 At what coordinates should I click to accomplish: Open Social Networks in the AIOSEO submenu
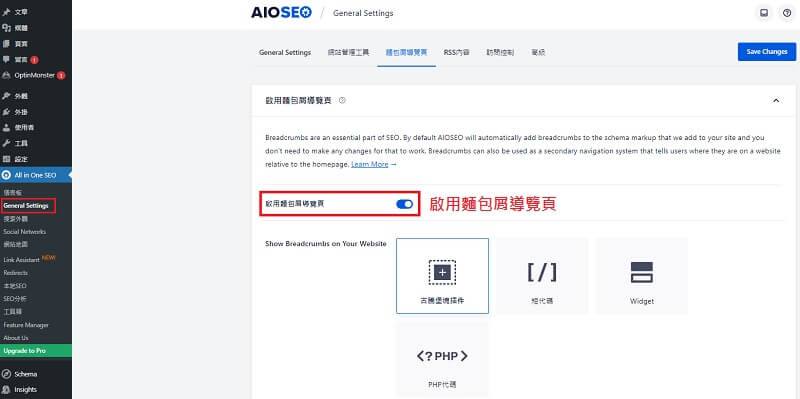(x=24, y=232)
